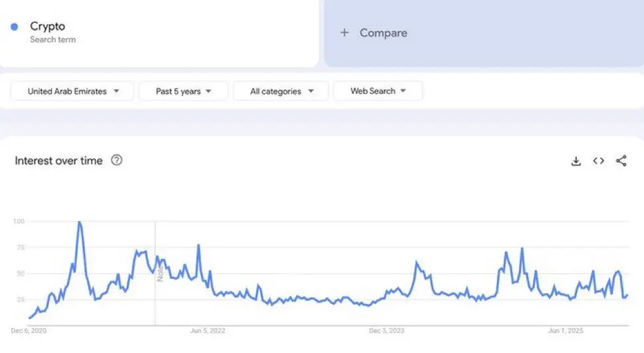Click the Note marker on the chart
The image size is (644, 353).
click(160, 273)
